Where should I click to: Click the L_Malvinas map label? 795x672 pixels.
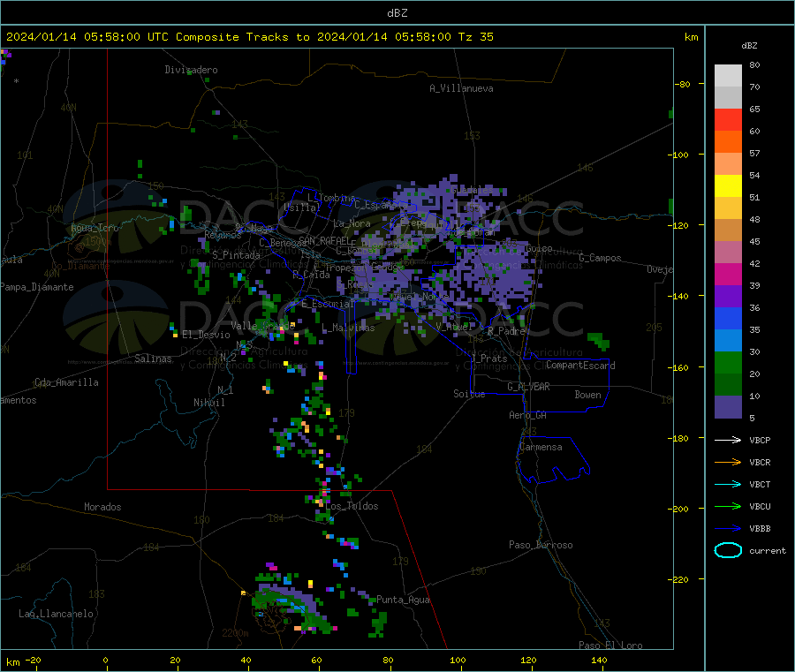click(348, 328)
